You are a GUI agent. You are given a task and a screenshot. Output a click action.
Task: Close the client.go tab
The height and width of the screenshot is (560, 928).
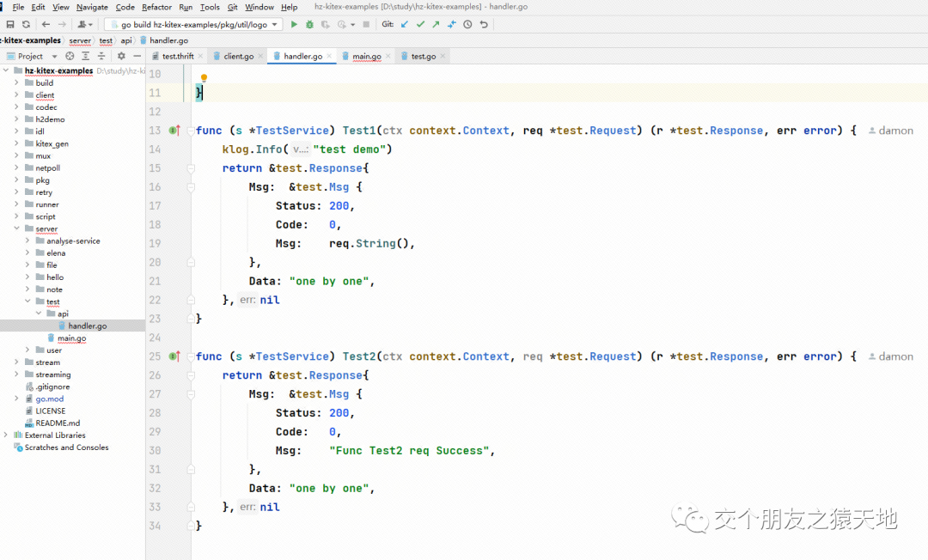260,56
